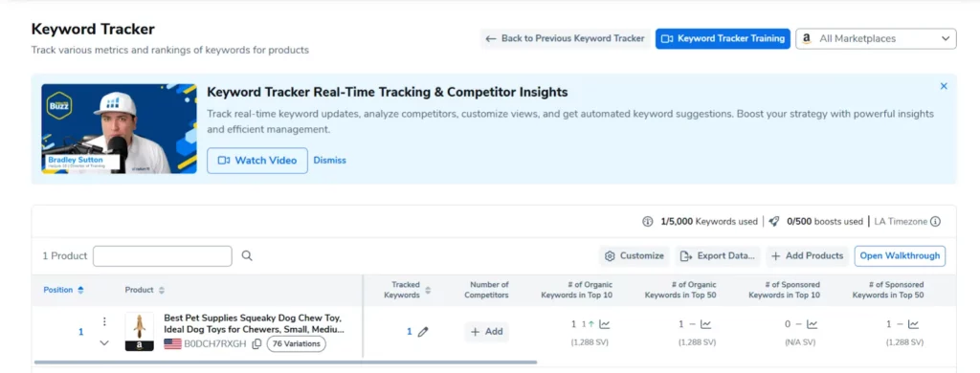Screen dimensions: 980x373
Task: Open the product row three-dot menu
Action: click(x=104, y=321)
